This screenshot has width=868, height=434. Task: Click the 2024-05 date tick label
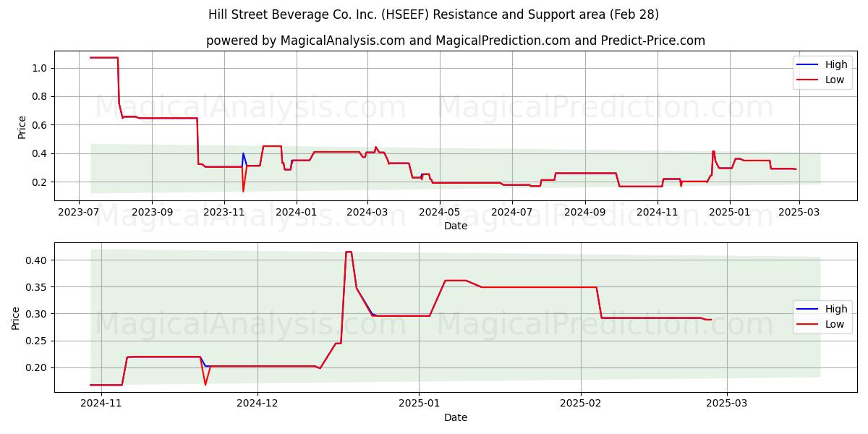tap(439, 213)
